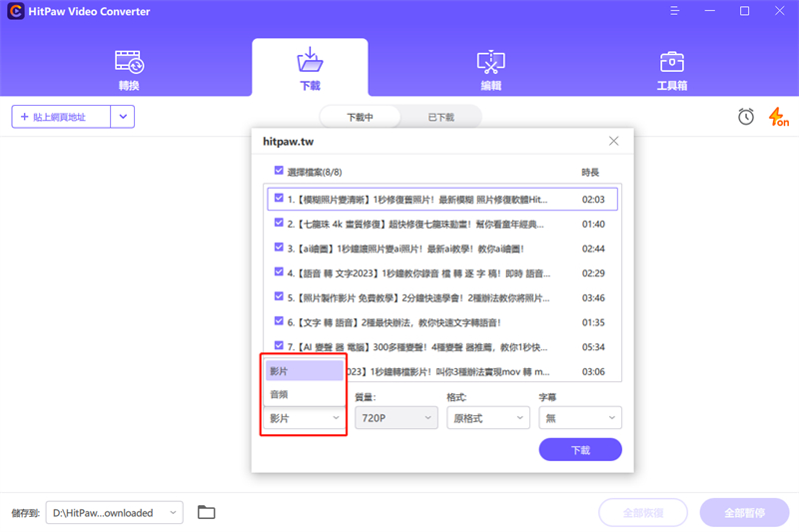The height and width of the screenshot is (532, 799).
Task: Select video title 2 七龍珠 4k row
Action: point(442,224)
